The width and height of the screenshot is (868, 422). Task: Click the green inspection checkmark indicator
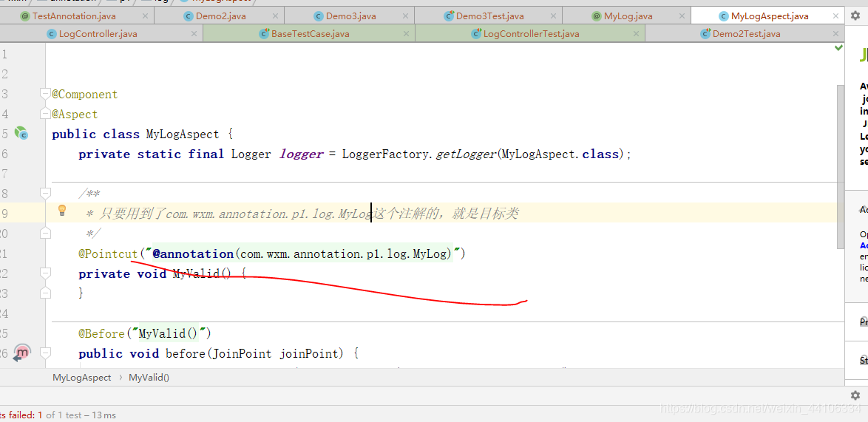[838, 49]
